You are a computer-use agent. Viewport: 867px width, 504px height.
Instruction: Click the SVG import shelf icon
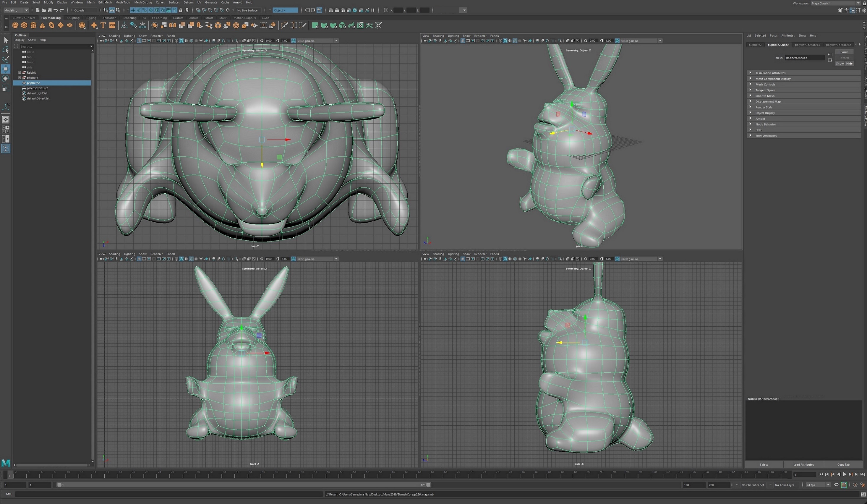coord(112,25)
